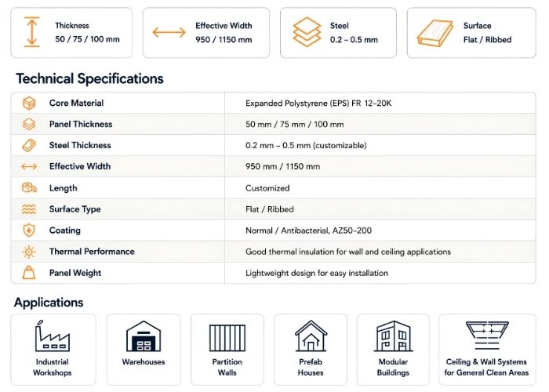Select the Industrial Workshops application card

pos(53,350)
